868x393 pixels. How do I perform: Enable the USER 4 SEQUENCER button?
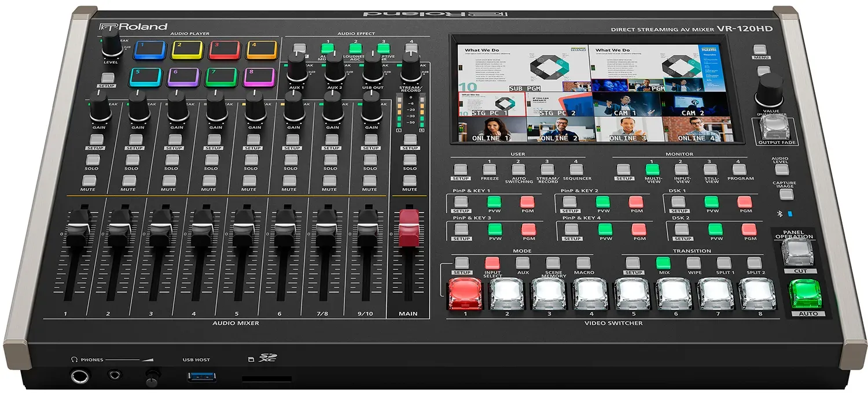point(576,169)
